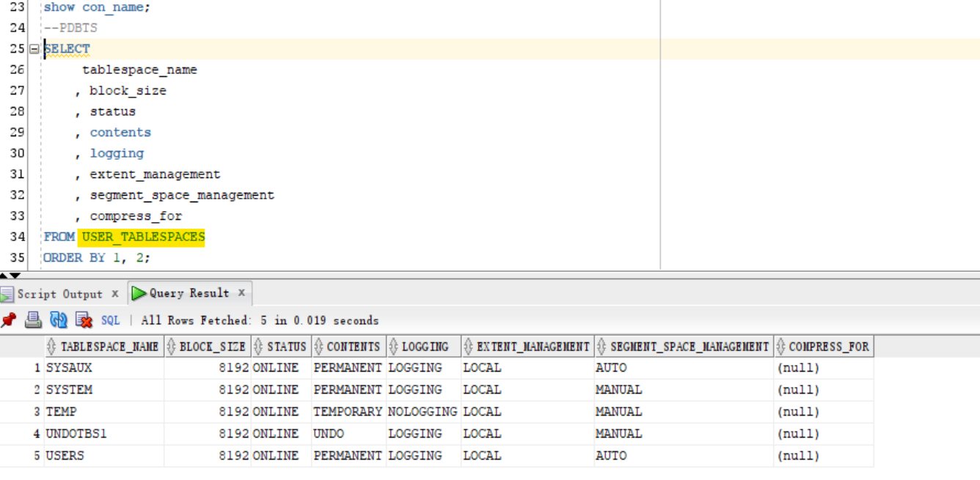Select the USERS tablespace cell
This screenshot has height=480, width=980.
tap(103, 456)
